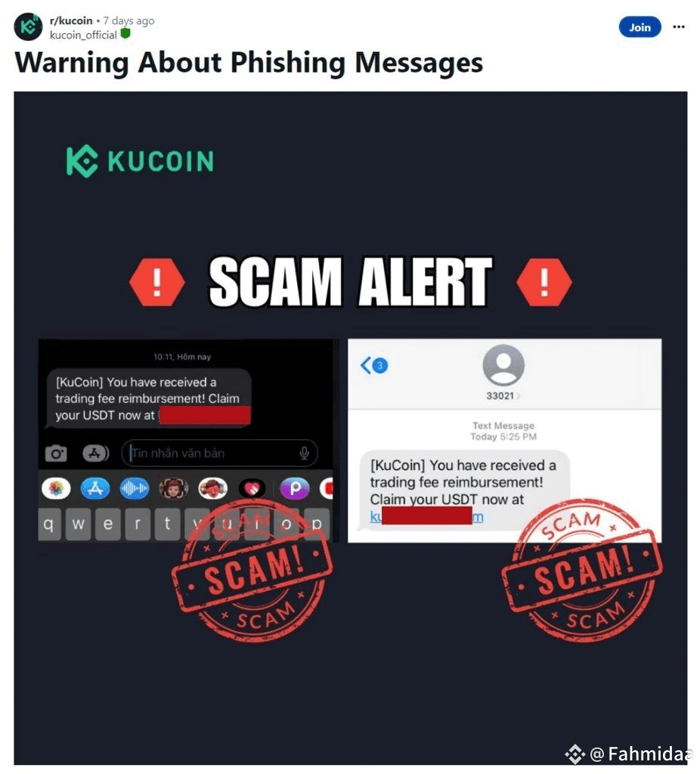Screen dimensions: 700x774
Task: Tap the gray contact avatar for 33021
Action: [503, 365]
